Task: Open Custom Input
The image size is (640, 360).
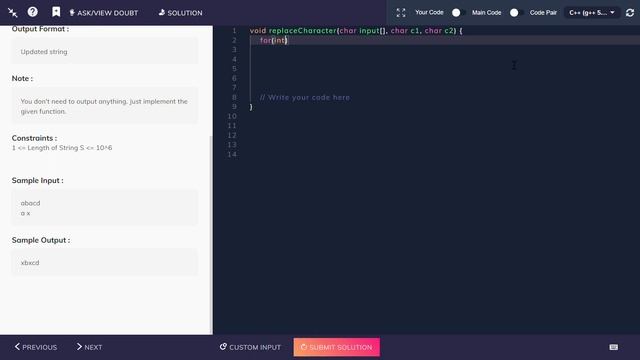Action: pos(250,347)
